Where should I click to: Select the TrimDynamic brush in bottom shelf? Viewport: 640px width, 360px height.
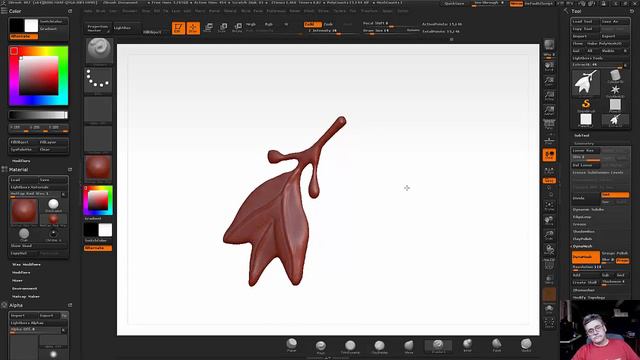tap(350, 347)
